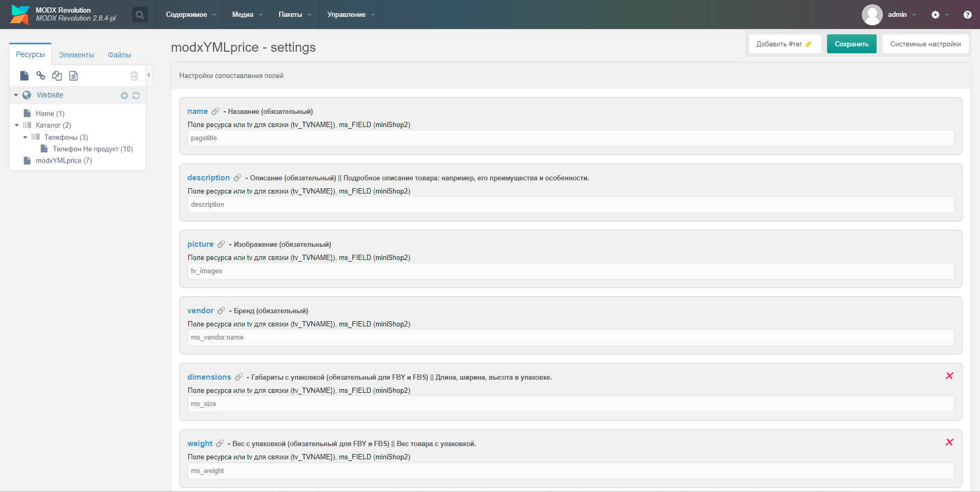Select modxYMLprice (7) resource
The width and height of the screenshot is (980, 492).
pos(64,161)
